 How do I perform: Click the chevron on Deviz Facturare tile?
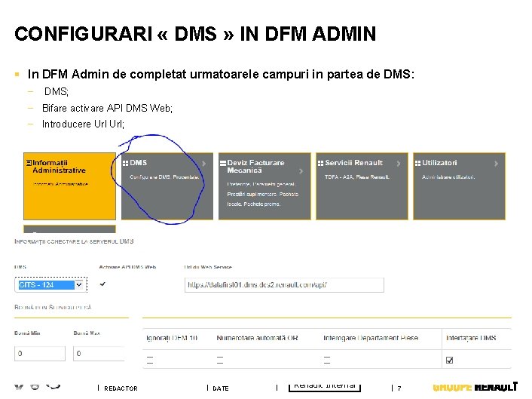301,171
